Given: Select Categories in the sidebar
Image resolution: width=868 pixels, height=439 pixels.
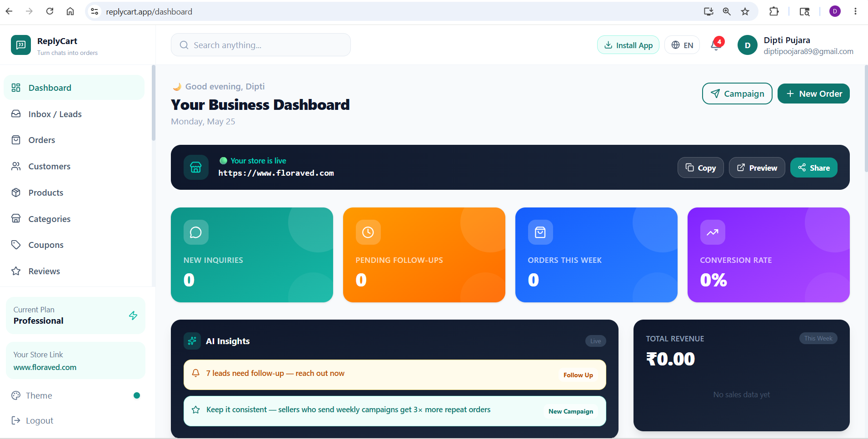Looking at the screenshot, I should [x=74, y=219].
